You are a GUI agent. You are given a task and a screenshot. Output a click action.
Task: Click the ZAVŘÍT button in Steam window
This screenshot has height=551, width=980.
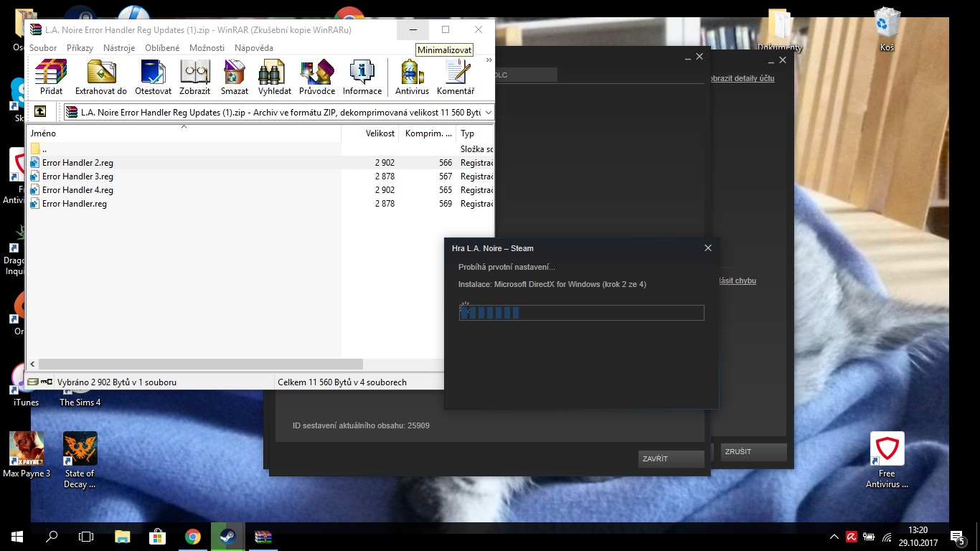(672, 459)
